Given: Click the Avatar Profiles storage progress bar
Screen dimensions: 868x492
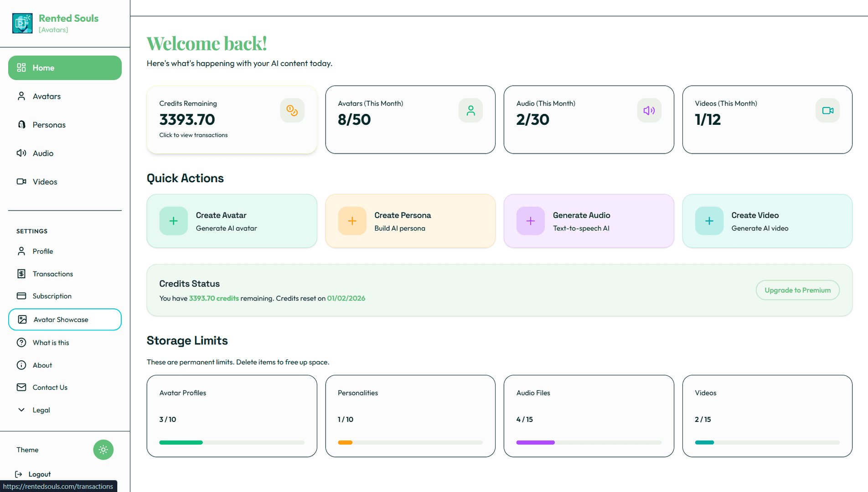Looking at the screenshot, I should (232, 442).
